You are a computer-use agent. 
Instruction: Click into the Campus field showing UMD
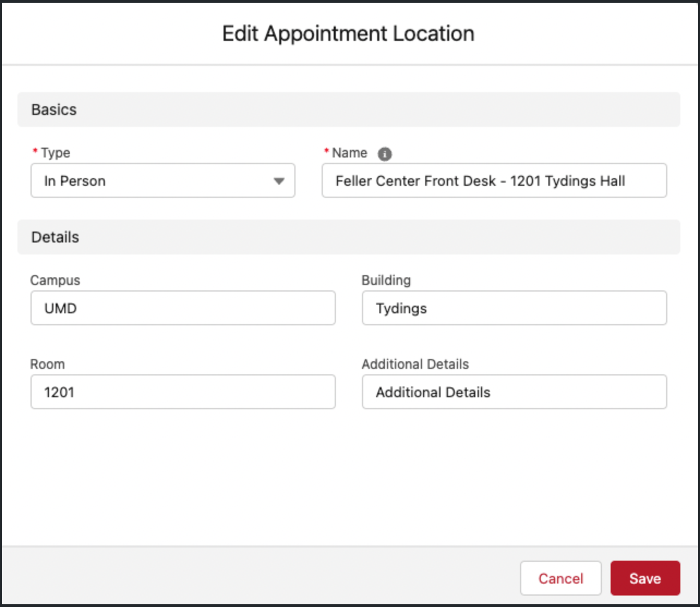pyautogui.click(x=183, y=308)
